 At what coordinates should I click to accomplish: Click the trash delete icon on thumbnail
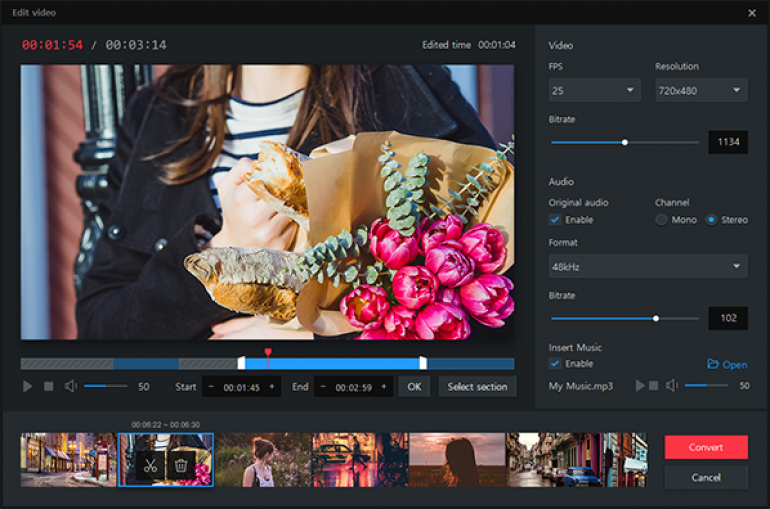[181, 464]
